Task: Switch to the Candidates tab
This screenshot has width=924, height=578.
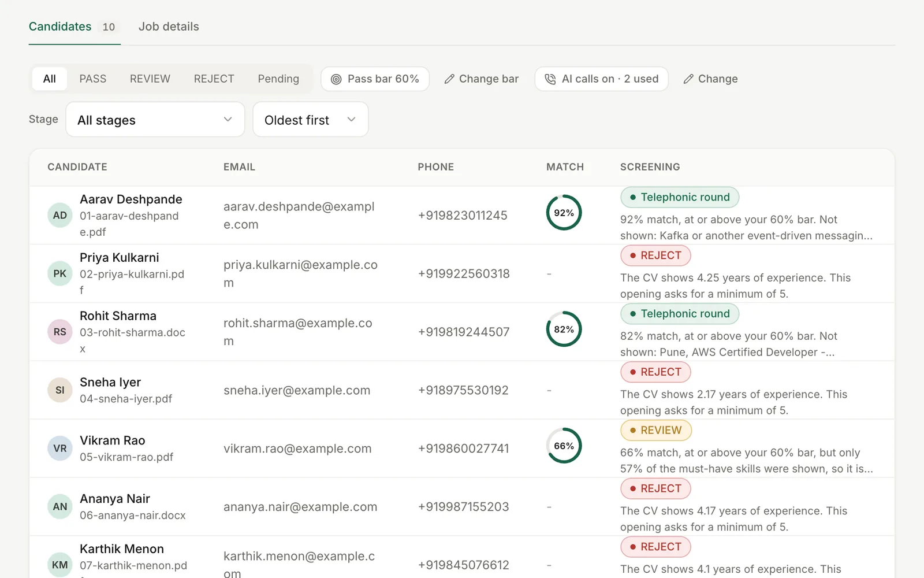Action: 74,27
